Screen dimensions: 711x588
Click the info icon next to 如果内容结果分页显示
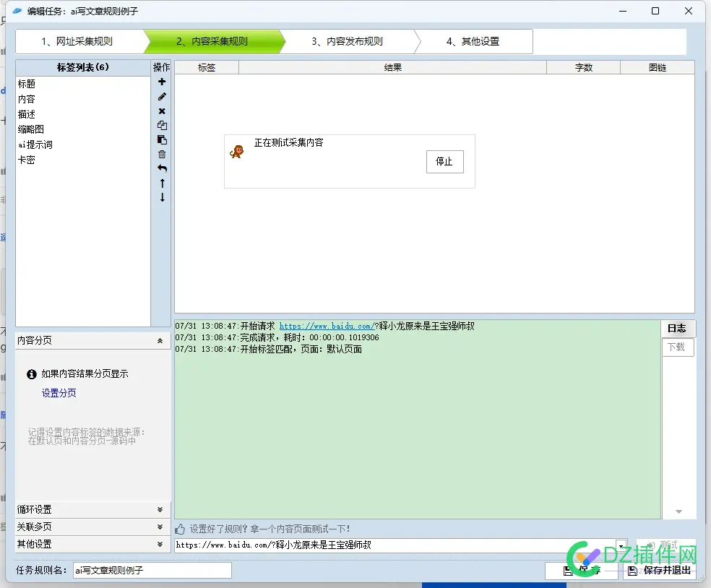tap(31, 374)
